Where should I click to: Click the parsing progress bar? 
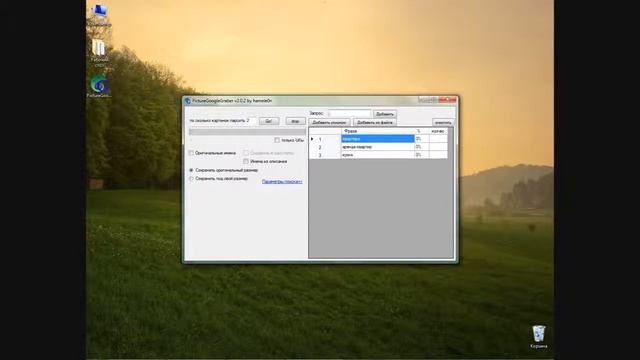click(247, 132)
